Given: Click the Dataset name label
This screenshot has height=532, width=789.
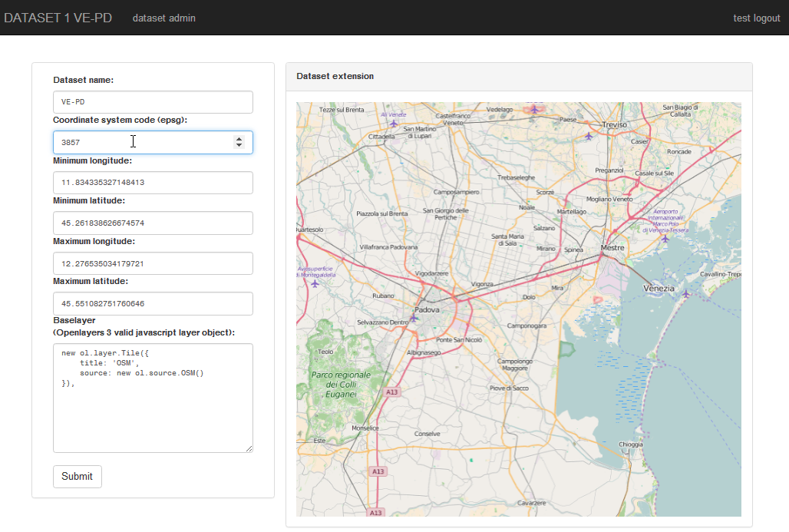Looking at the screenshot, I should coord(84,80).
